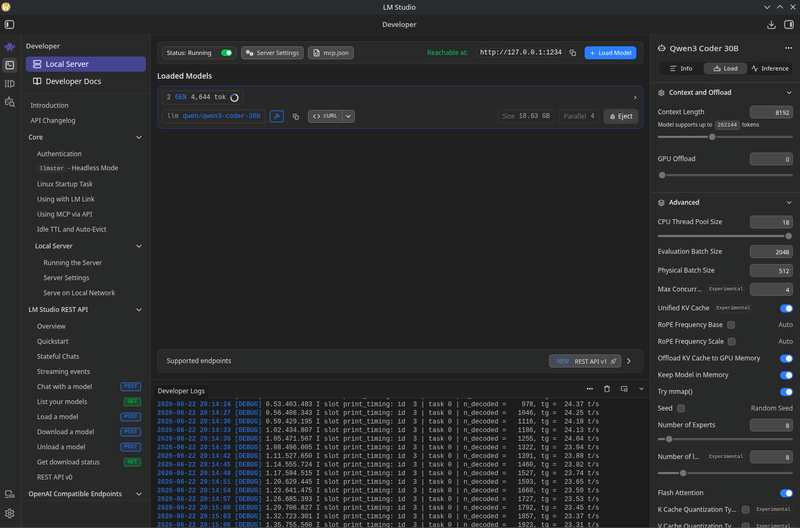The width and height of the screenshot is (800, 528).
Task: Toggle the left sidebar panel icon
Action: [9, 24]
